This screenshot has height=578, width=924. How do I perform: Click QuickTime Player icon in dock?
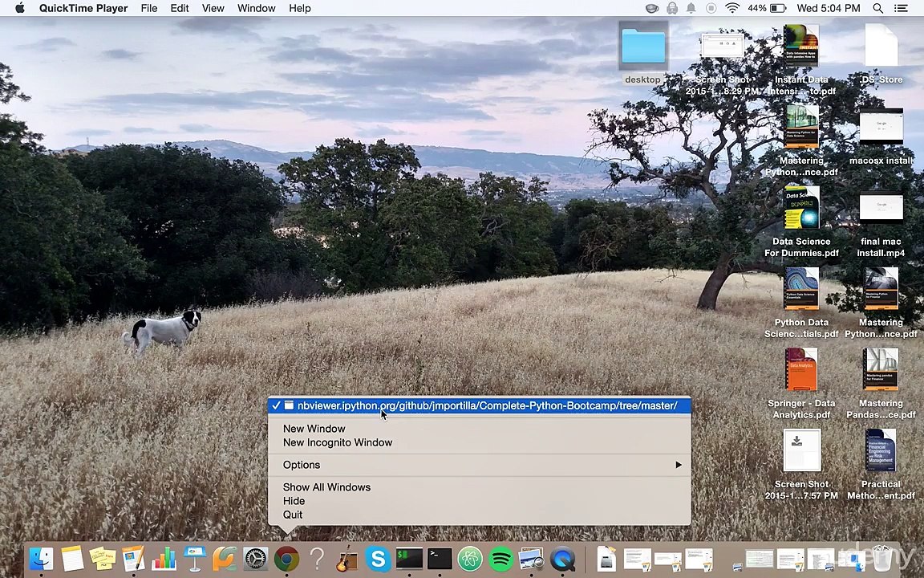click(563, 559)
